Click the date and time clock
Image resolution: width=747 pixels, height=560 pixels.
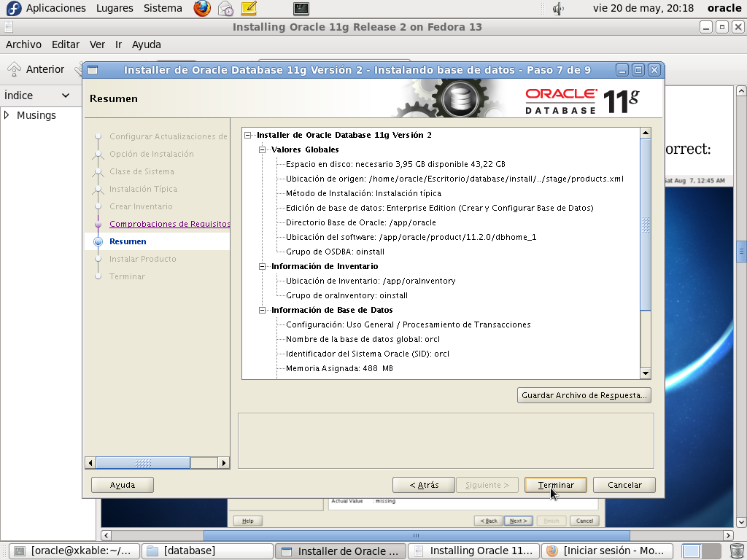pos(643,8)
